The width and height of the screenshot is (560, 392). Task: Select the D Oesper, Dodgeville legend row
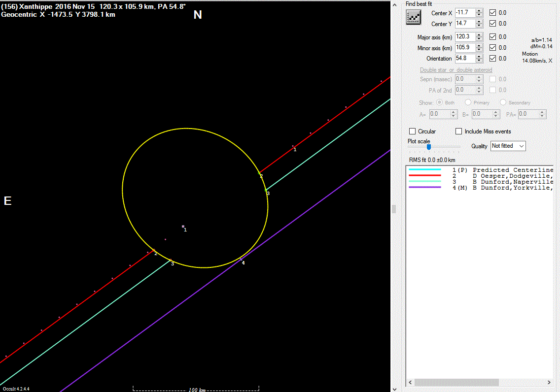pyautogui.click(x=480, y=176)
